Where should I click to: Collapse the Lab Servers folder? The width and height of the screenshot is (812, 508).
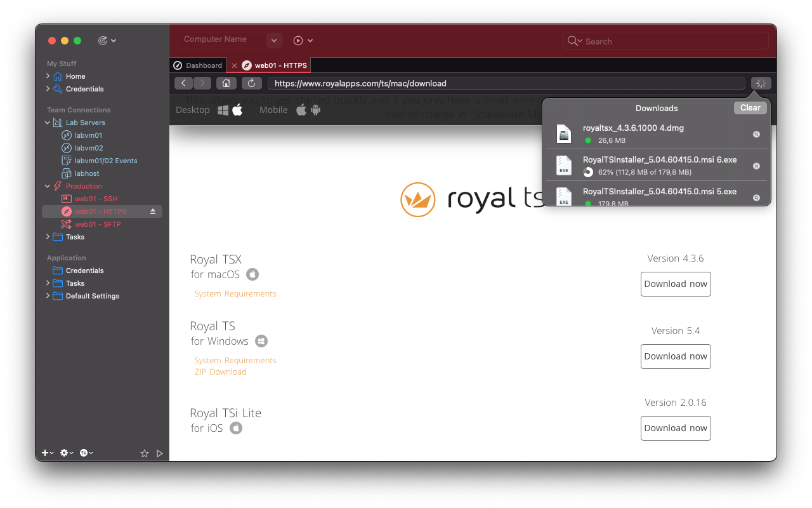48,123
